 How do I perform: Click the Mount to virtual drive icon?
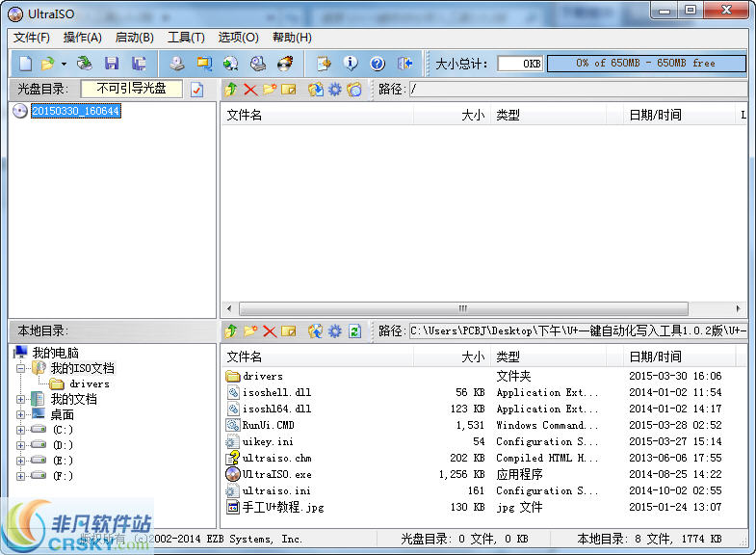[258, 64]
